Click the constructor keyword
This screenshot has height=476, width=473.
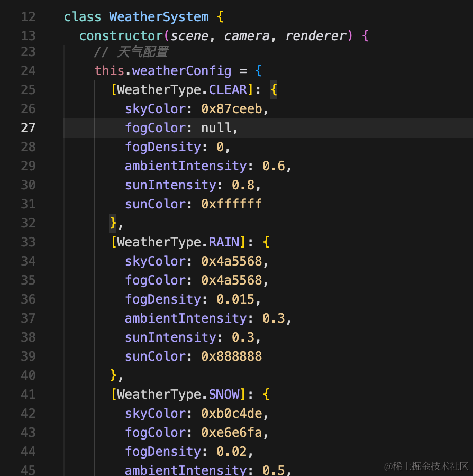[121, 36]
